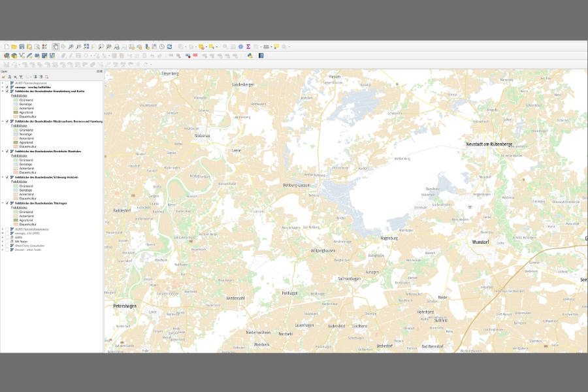Screen dimensions: 588x392
Task: Refresh the map canvas
Action: [x=169, y=46]
